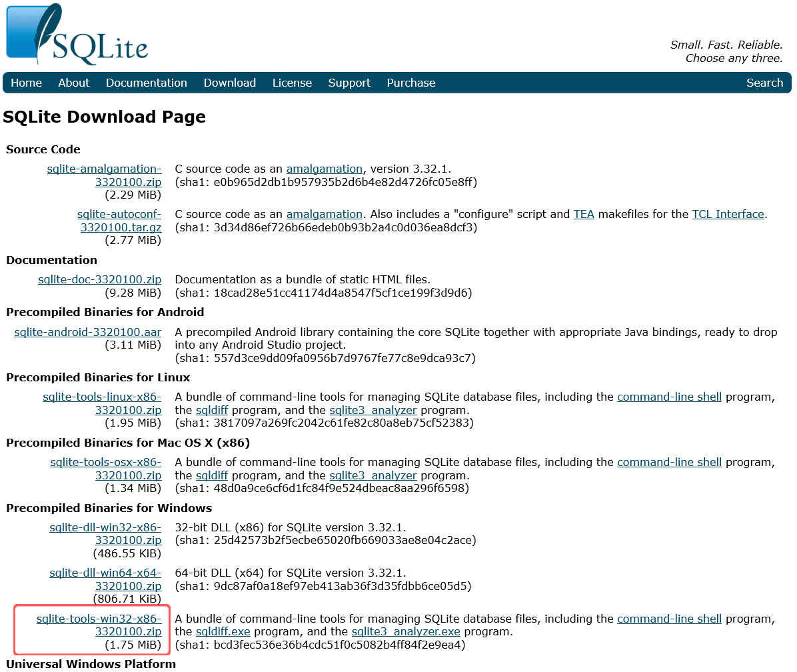Click Search in the navigation bar
797x672 pixels.
[x=764, y=83]
